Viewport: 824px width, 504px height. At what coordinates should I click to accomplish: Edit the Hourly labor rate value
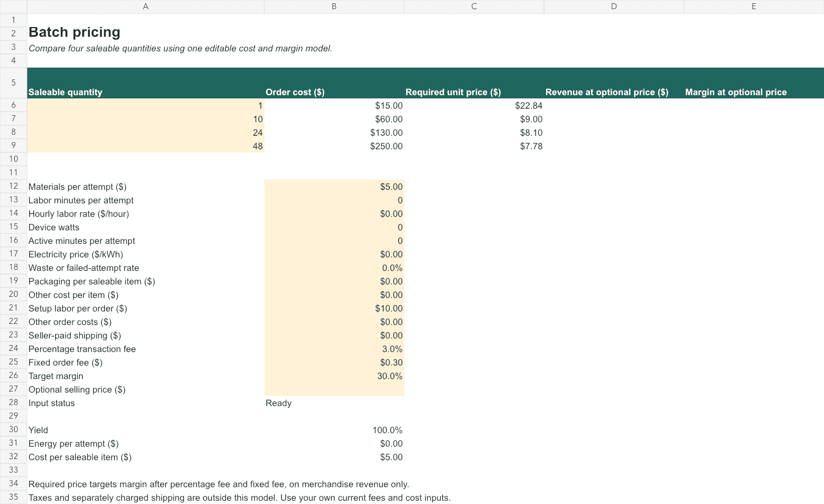pos(334,214)
